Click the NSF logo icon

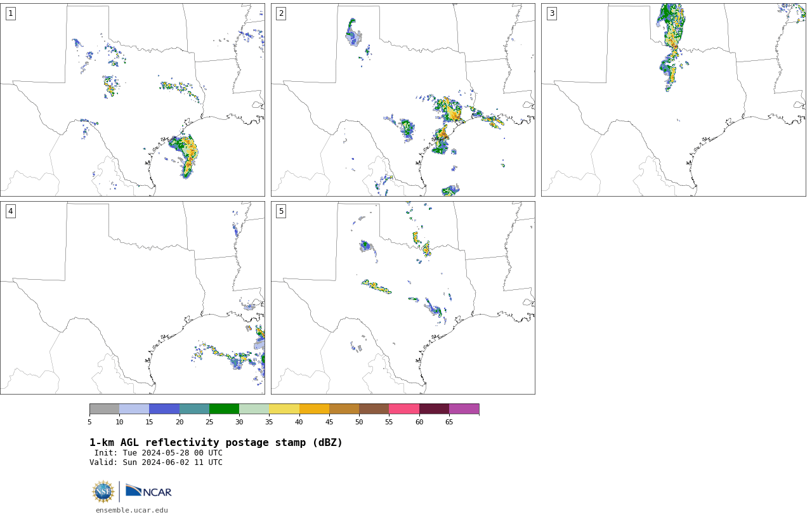(x=103, y=492)
